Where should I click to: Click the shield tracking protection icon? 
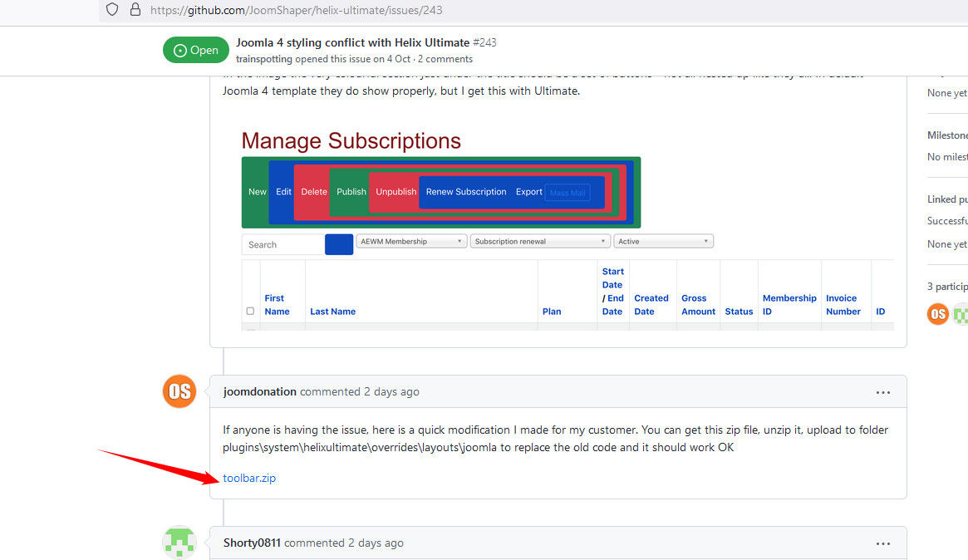point(111,9)
